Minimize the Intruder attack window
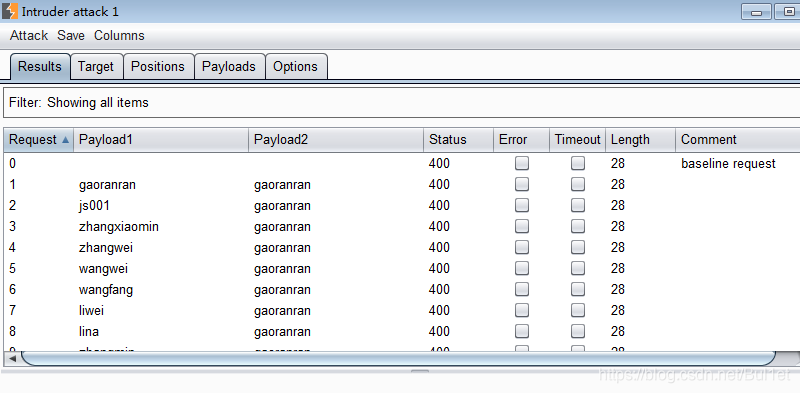Screen dimensions: 800x393 point(757,11)
